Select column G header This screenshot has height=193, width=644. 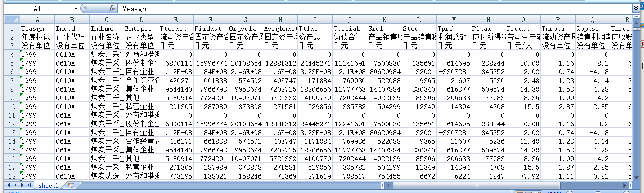pyautogui.click(x=245, y=19)
